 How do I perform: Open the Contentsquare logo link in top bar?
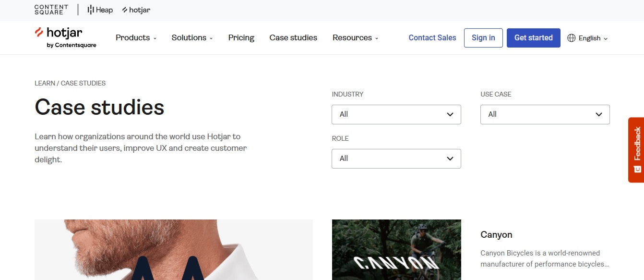51,10
